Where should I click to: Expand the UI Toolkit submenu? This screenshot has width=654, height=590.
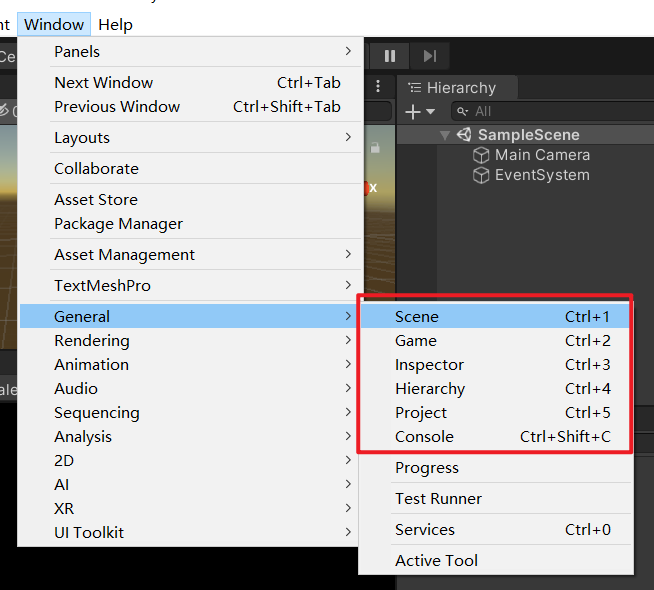[x=190, y=532]
